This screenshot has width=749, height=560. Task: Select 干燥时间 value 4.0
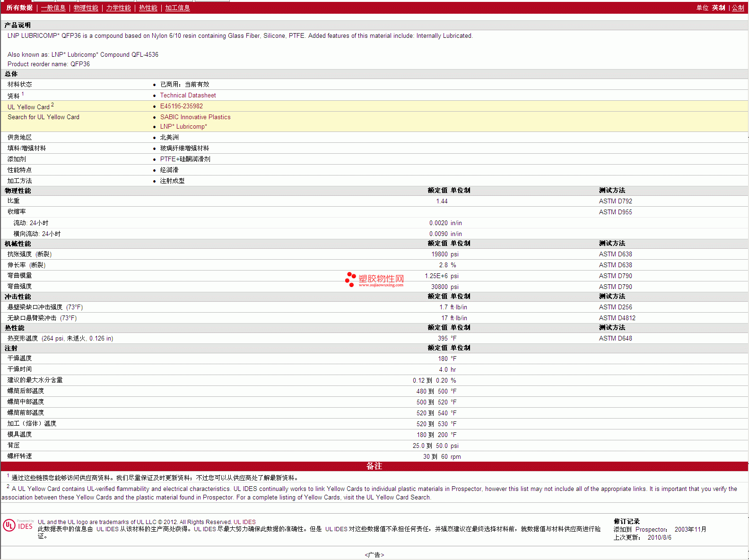pos(443,370)
